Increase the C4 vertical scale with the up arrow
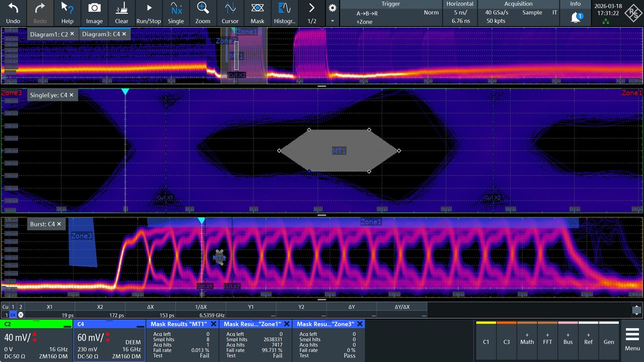The image size is (644, 362). point(107,334)
